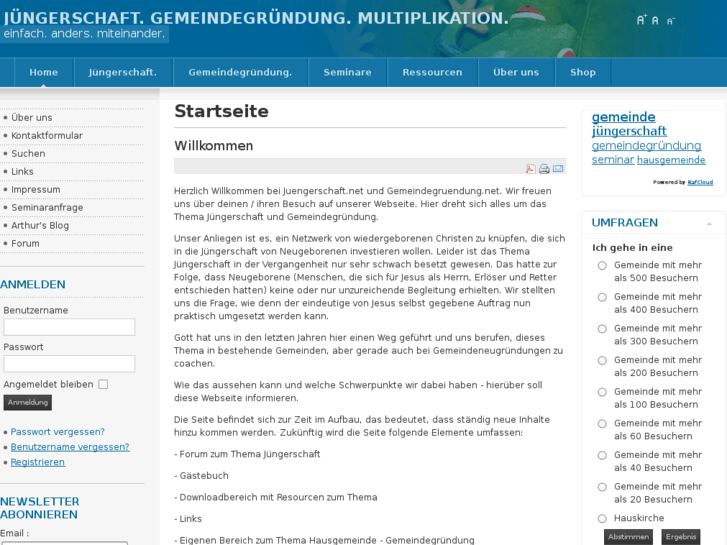This screenshot has height=545, width=727.
Task: Select 'mehr als 500 Besuchern' option
Action: coord(602,266)
